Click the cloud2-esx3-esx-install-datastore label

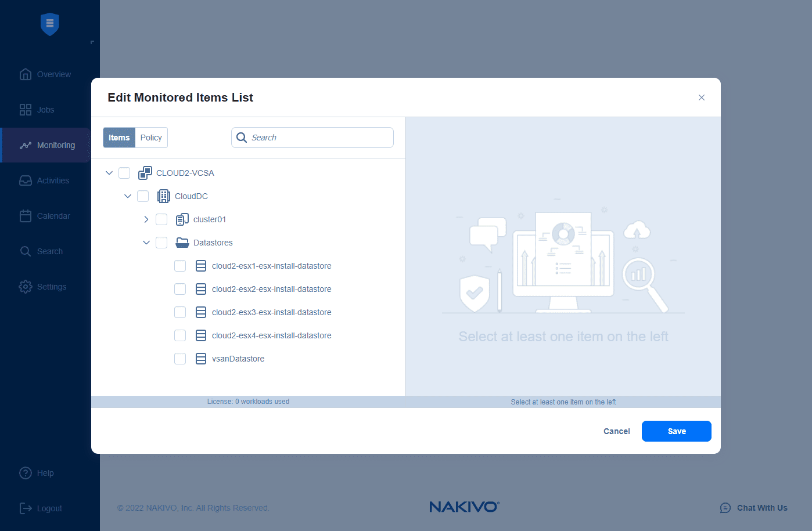click(x=272, y=312)
